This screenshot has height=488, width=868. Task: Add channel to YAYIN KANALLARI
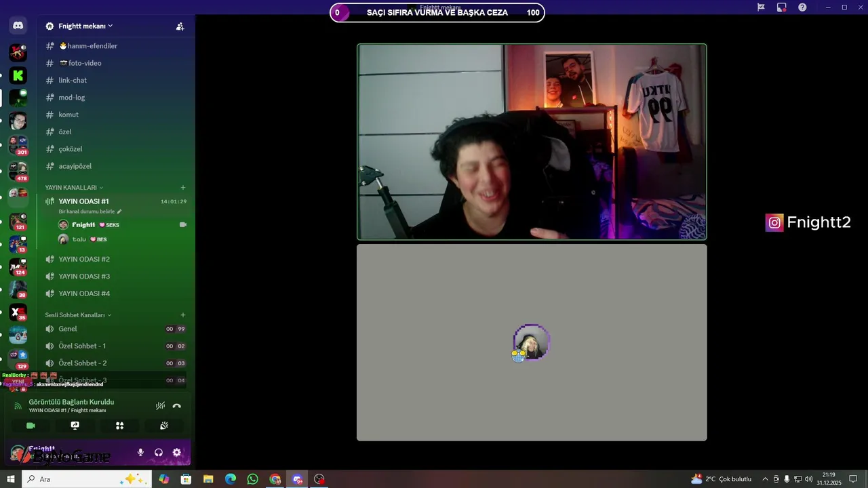(183, 188)
